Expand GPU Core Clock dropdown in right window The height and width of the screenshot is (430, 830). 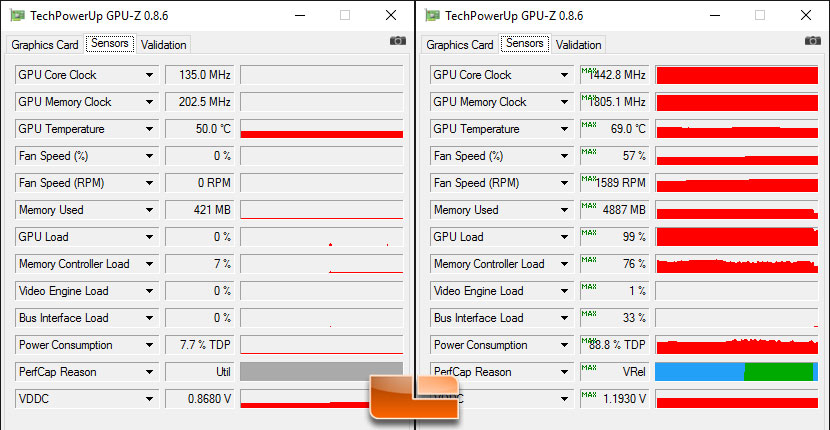565,75
